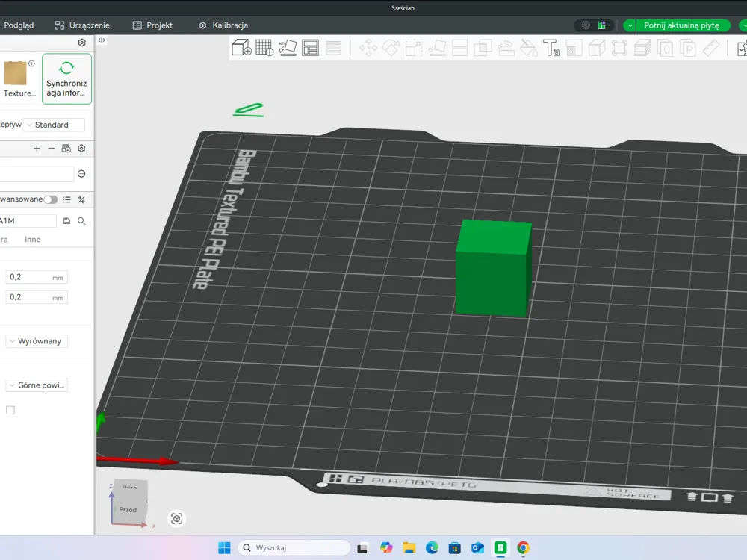
Task: Click the Arrange all objects icon
Action: point(310,48)
